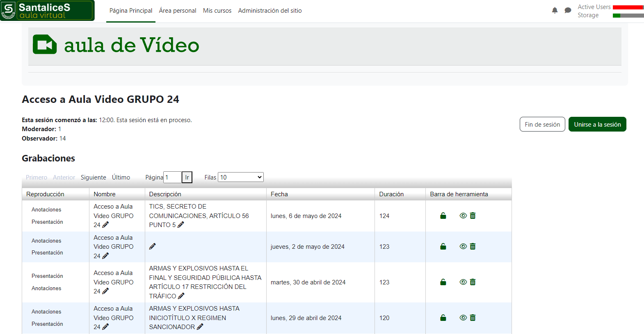Image resolution: width=644 pixels, height=334 pixels.
Task: Delete the May 6 recording via trash icon
Action: [473, 216]
